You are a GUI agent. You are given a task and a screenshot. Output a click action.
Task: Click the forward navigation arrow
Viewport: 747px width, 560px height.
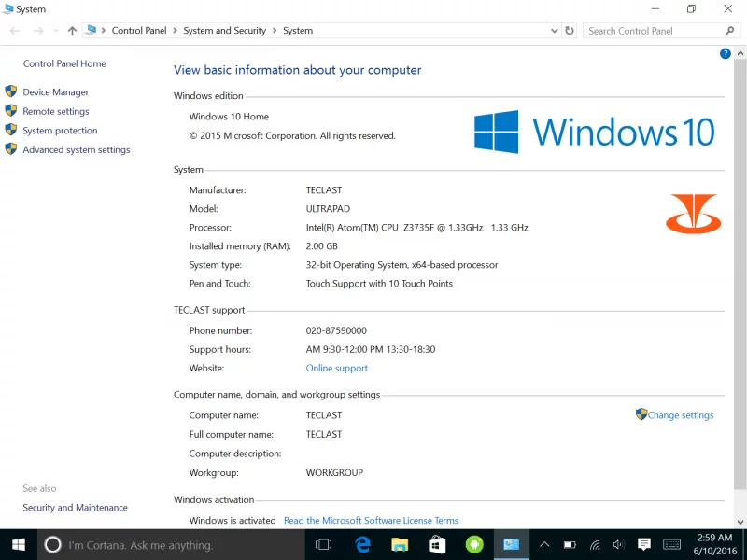pyautogui.click(x=38, y=31)
